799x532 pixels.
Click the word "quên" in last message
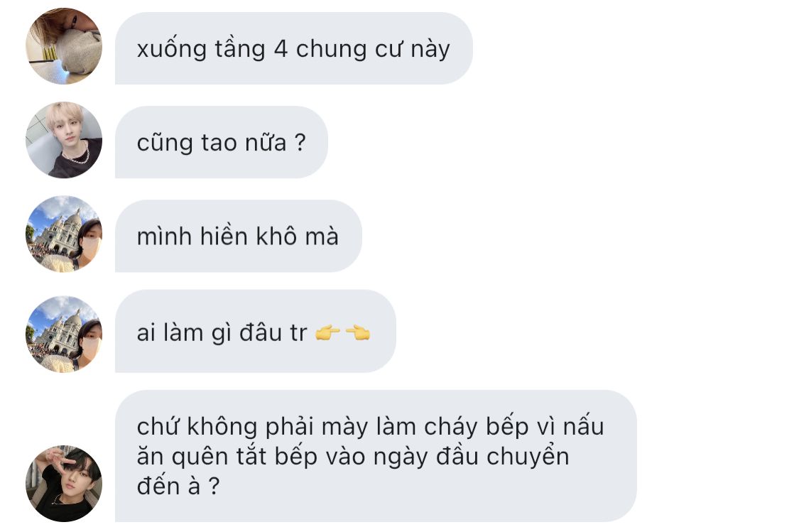tap(200, 458)
